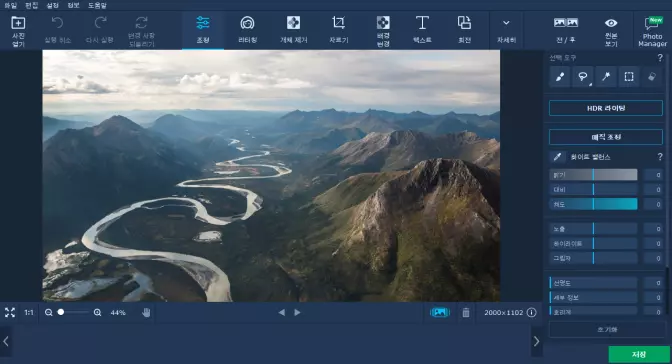The image size is (672, 364).
Task: Adjust the 하이라이트 highlights slider
Action: tap(593, 244)
